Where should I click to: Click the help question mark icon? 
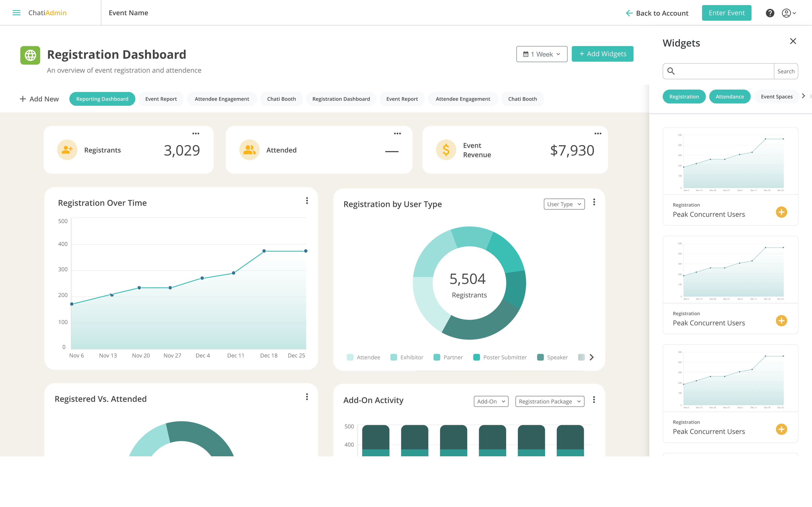[770, 13]
